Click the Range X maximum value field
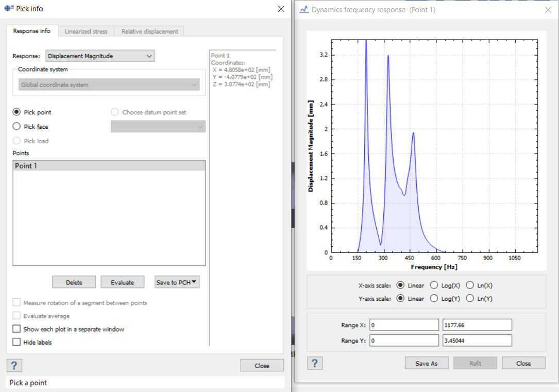Screen dimensions: 559x392 [477, 325]
